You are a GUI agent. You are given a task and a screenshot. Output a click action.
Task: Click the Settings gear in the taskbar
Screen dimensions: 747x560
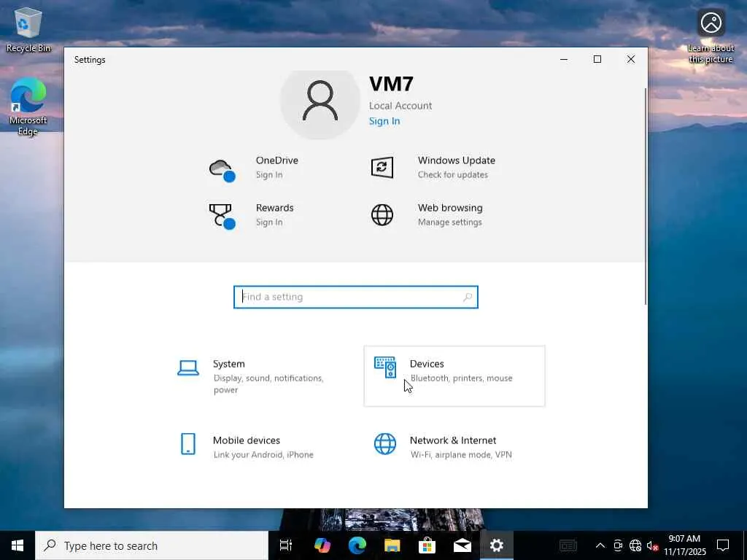pos(496,545)
